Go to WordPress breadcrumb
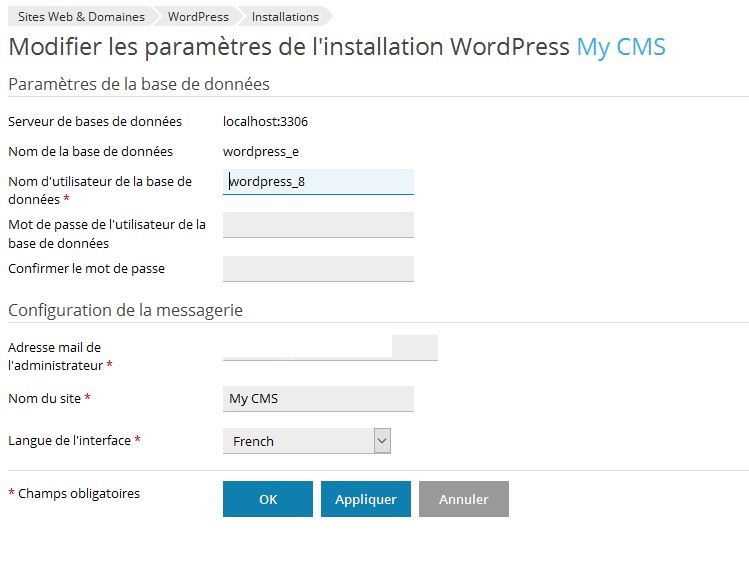 point(198,17)
